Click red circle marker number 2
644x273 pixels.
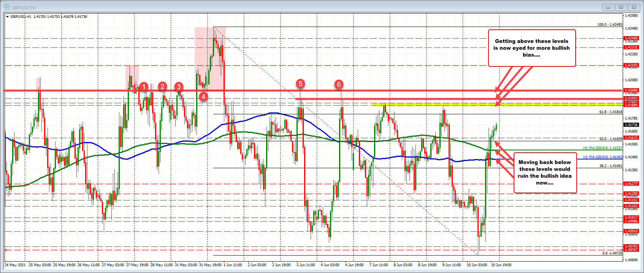tap(163, 86)
